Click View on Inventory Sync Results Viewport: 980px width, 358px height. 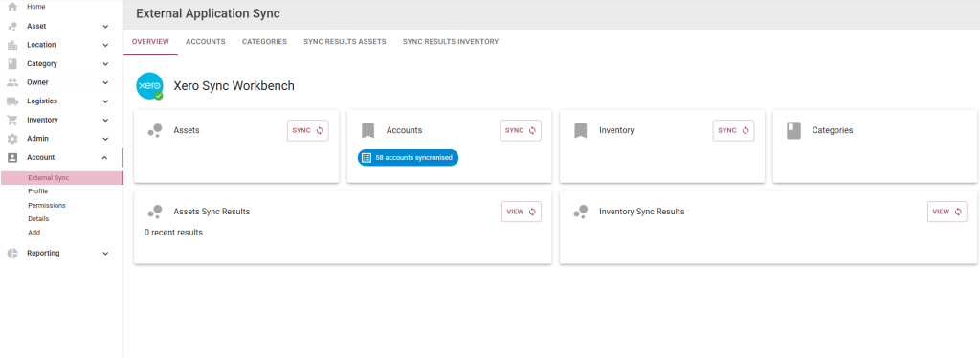point(947,212)
